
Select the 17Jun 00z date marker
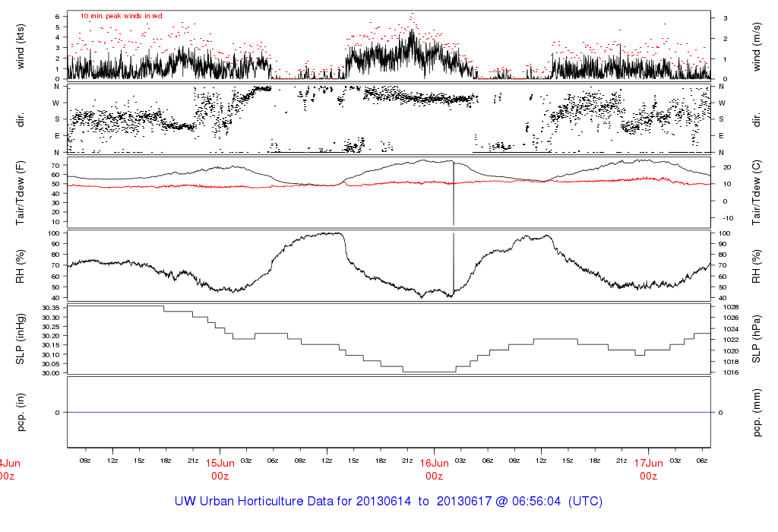(648, 469)
